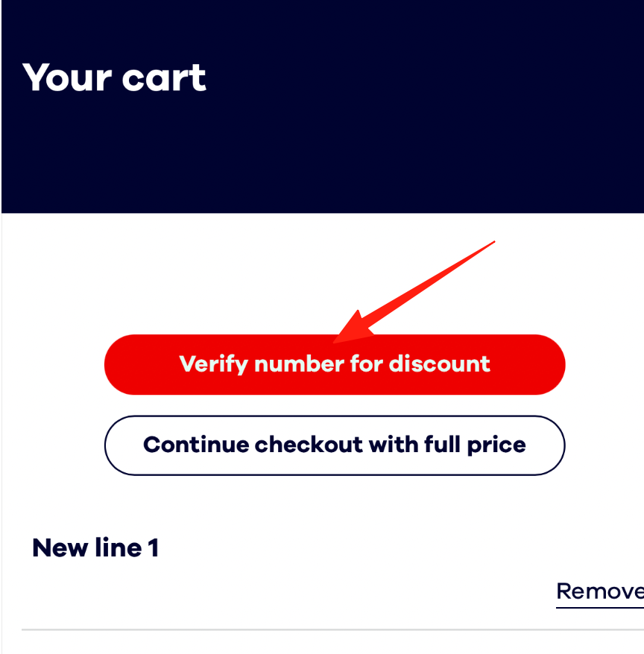Choose Continue checkout with full price
This screenshot has height=654, width=644.
click(x=335, y=445)
